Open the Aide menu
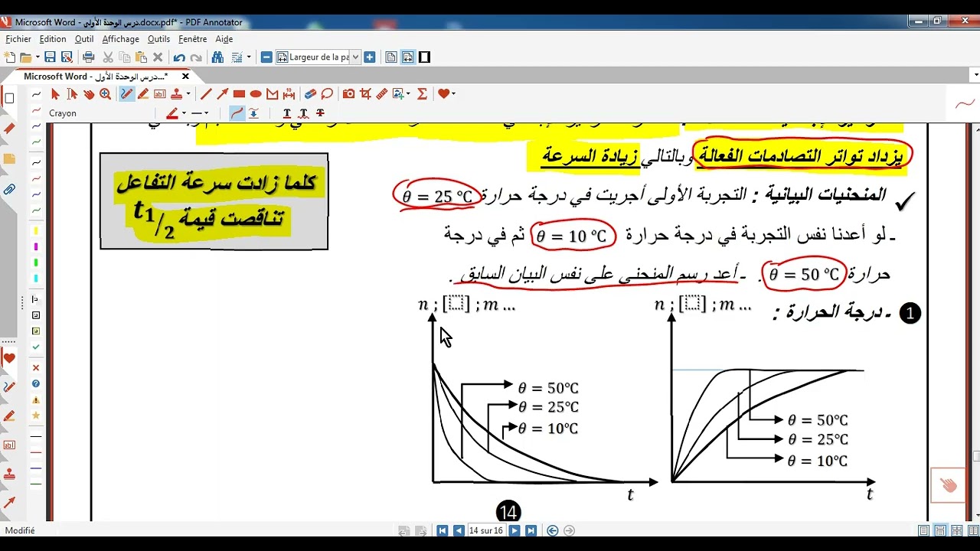This screenshot has height=551, width=980. 224,39
